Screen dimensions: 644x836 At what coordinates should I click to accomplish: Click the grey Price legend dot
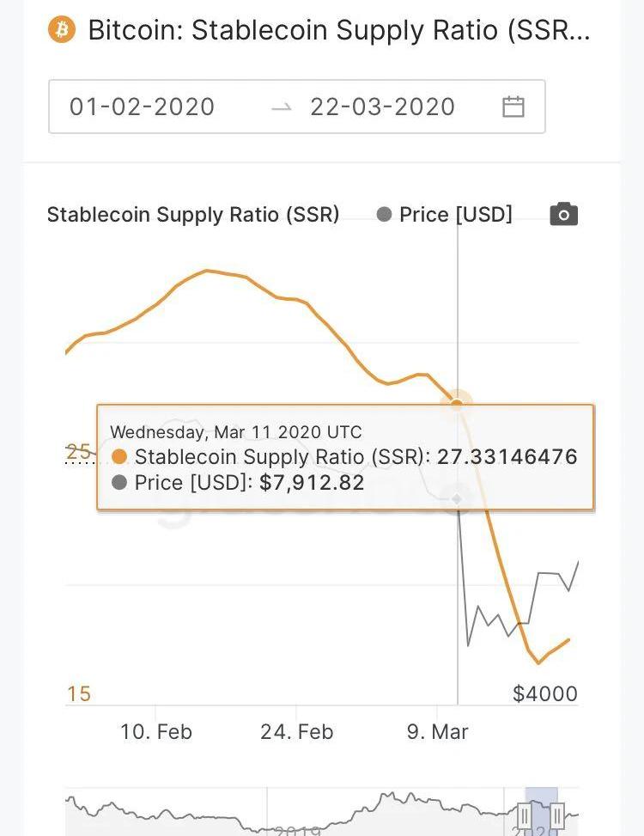tap(384, 214)
